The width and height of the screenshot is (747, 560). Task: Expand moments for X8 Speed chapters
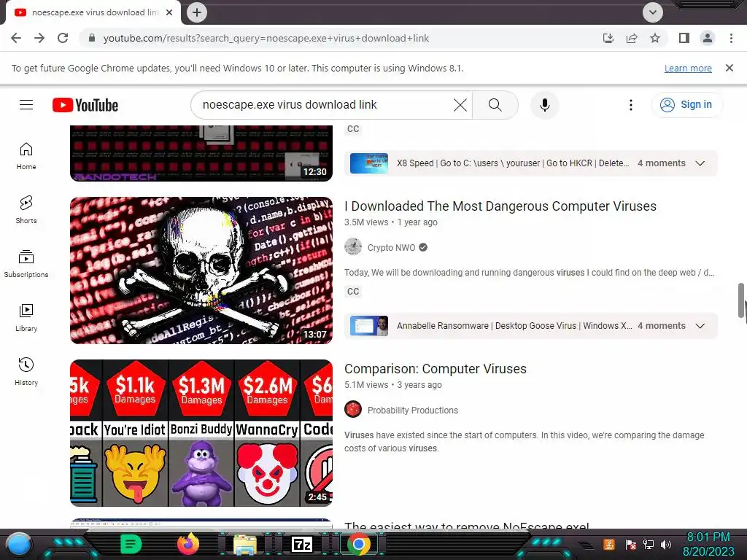(x=700, y=163)
